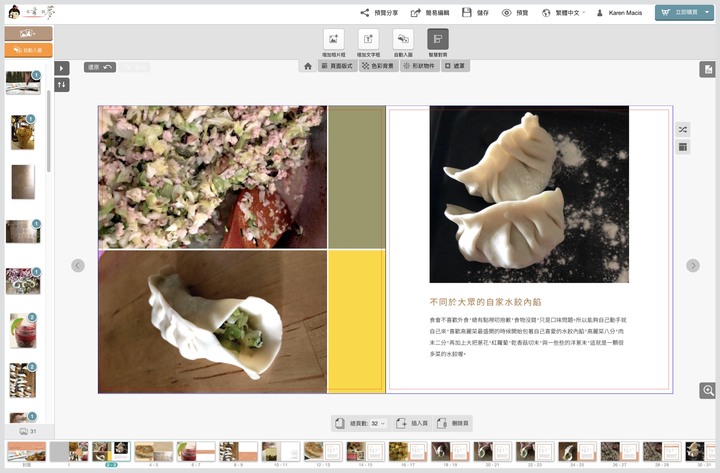Image resolution: width=720 pixels, height=473 pixels.
Task: Select the purple flowers sidebar thumbnail
Action: click(23, 281)
